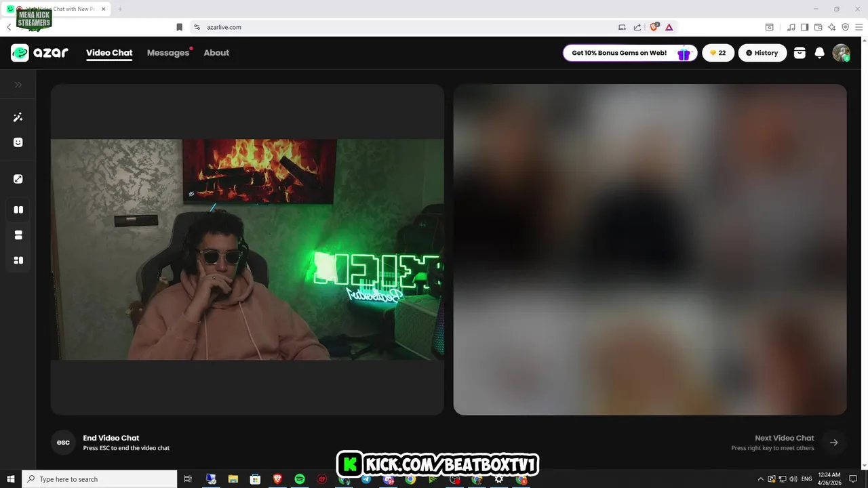Image resolution: width=868 pixels, height=488 pixels.
Task: Open the Brave VPN shield icon
Action: pos(845,27)
